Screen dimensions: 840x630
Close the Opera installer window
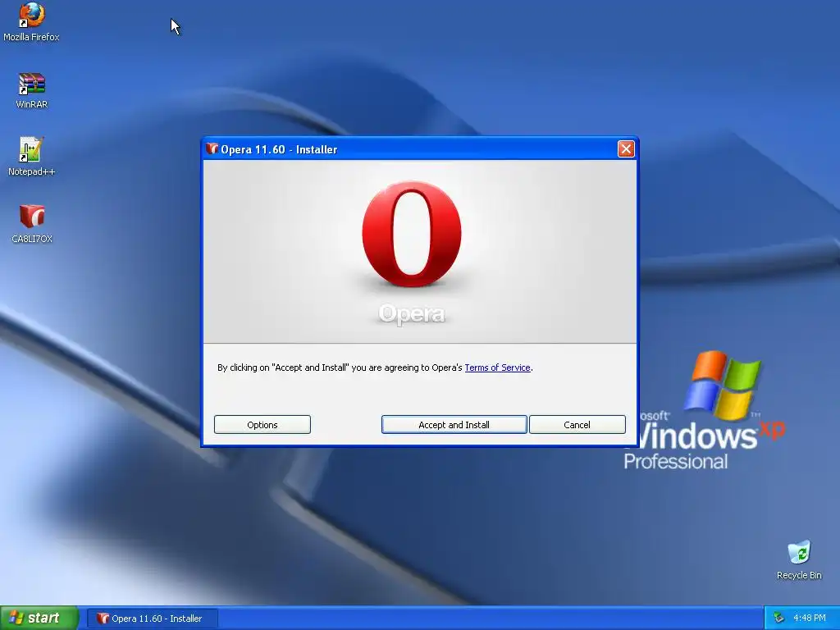coord(626,148)
